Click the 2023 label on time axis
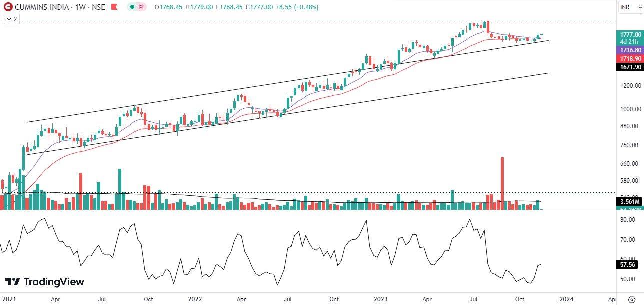 click(381, 299)
